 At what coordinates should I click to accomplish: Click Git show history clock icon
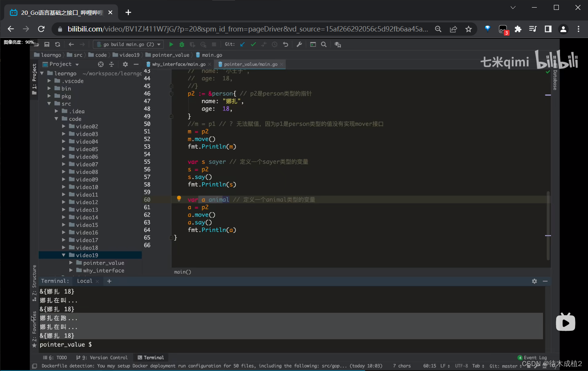pyautogui.click(x=275, y=44)
